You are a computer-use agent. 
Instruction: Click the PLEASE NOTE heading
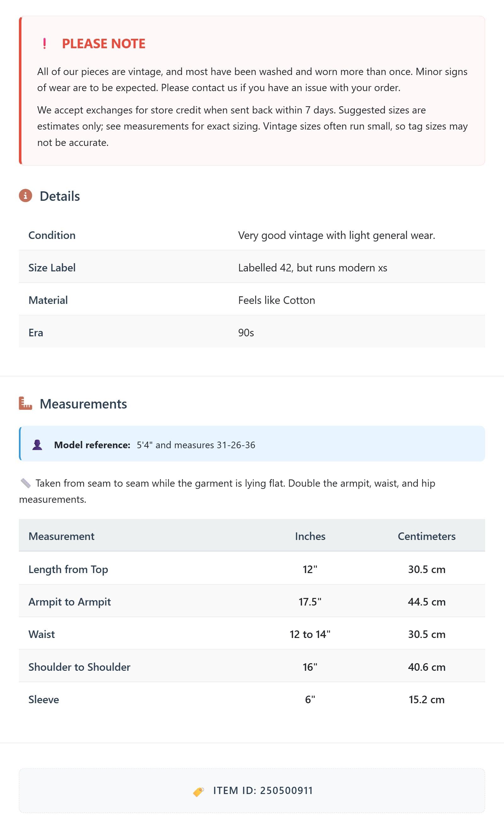[104, 44]
